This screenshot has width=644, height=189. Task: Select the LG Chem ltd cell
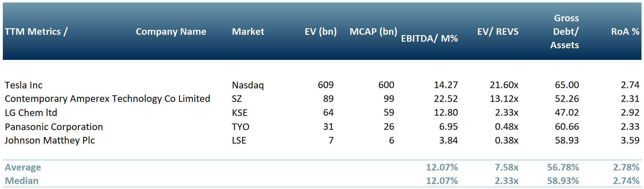31,113
